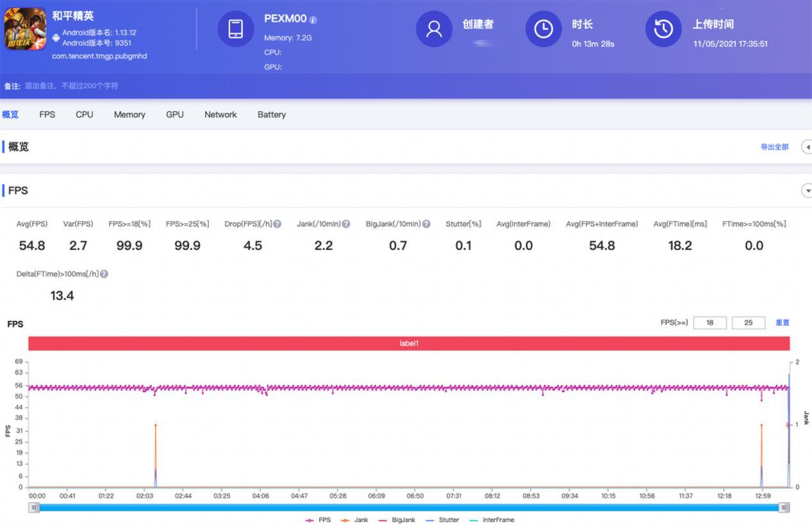Collapse the FPS section arrow
This screenshot has width=812, height=526.
tap(807, 191)
